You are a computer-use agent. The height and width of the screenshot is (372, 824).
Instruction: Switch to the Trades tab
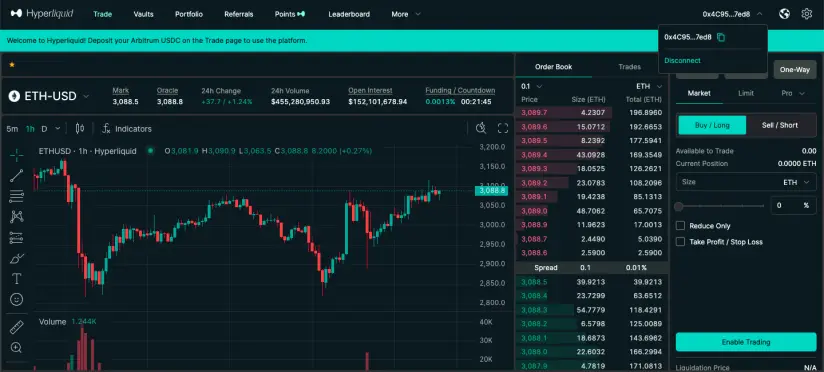[x=630, y=67]
